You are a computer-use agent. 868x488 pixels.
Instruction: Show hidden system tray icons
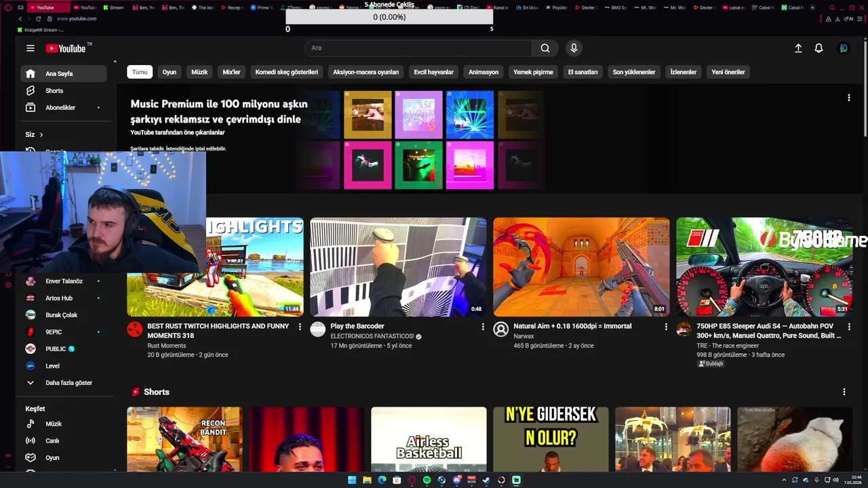785,480
